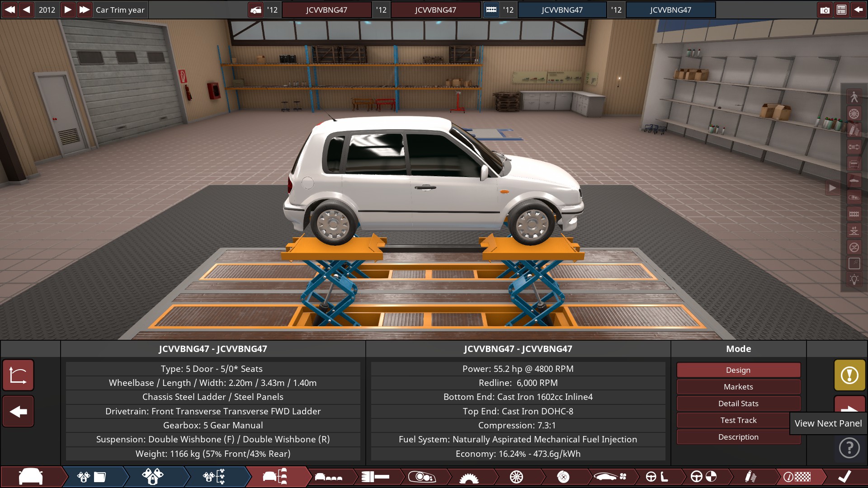
Task: Decrease car trim year by one
Action: pos(27,9)
